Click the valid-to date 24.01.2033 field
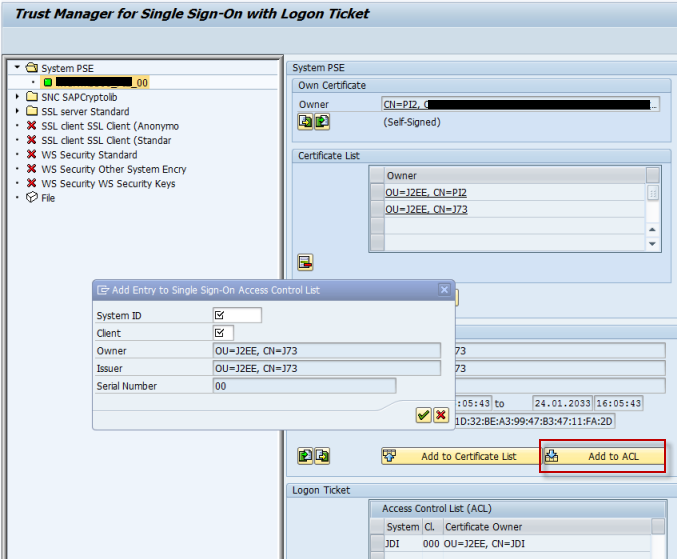 562,403
